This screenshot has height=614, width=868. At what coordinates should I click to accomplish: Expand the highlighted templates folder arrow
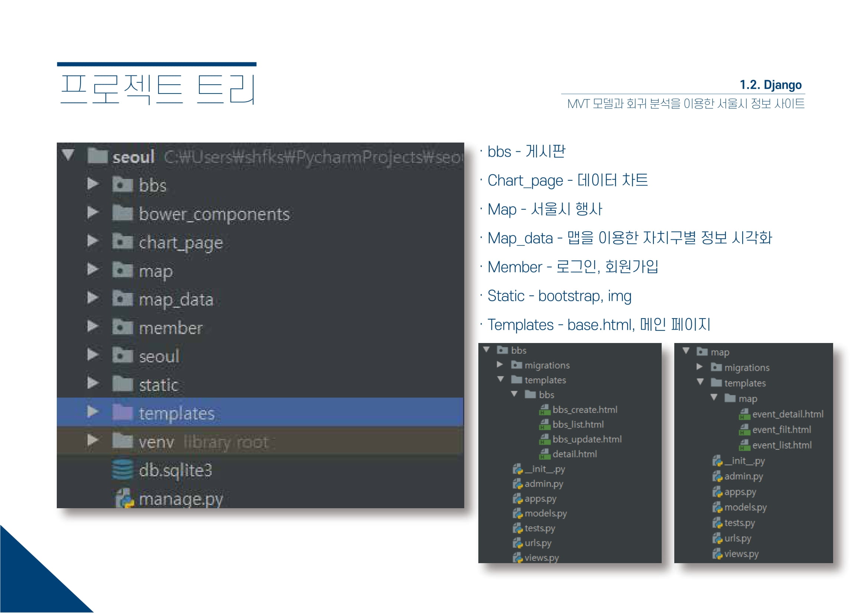coord(93,412)
